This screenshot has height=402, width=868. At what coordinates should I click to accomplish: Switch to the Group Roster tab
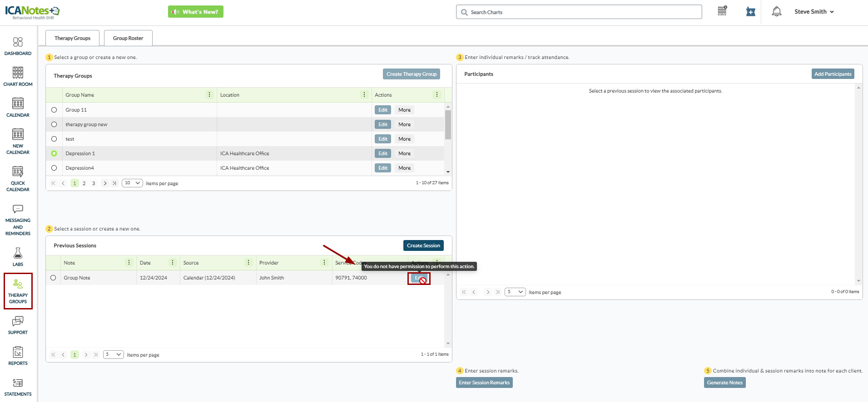coord(128,38)
